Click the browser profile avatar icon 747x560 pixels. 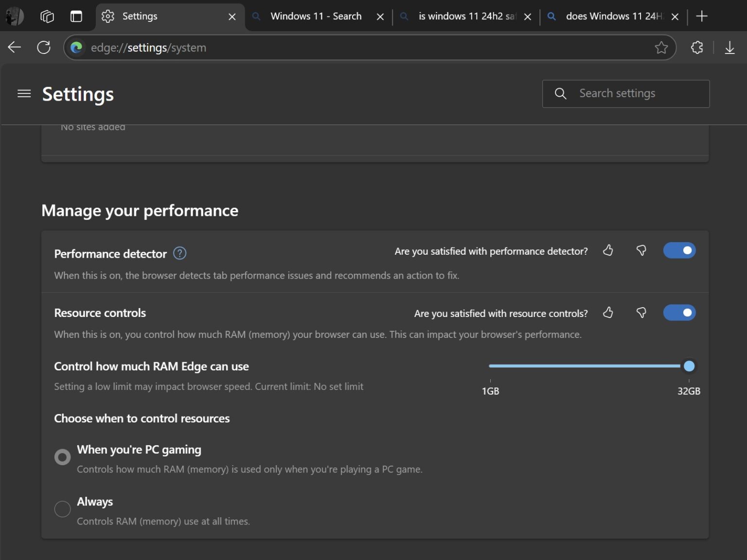coord(15,16)
